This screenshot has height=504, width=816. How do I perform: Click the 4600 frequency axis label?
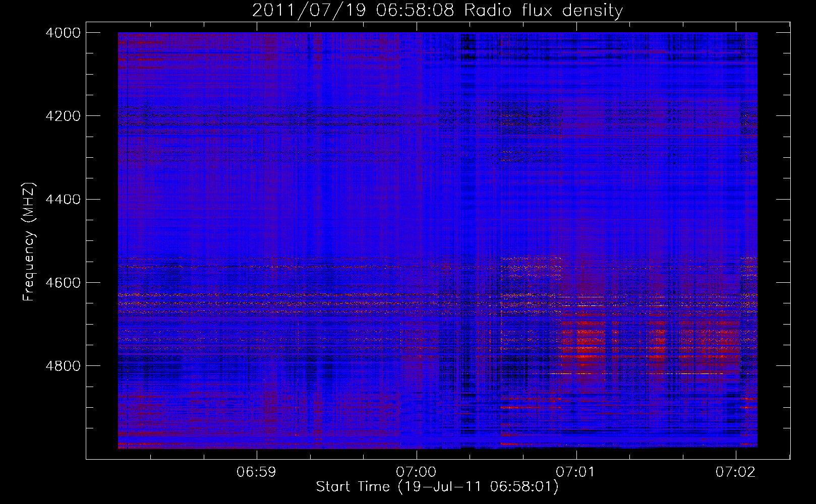(63, 283)
